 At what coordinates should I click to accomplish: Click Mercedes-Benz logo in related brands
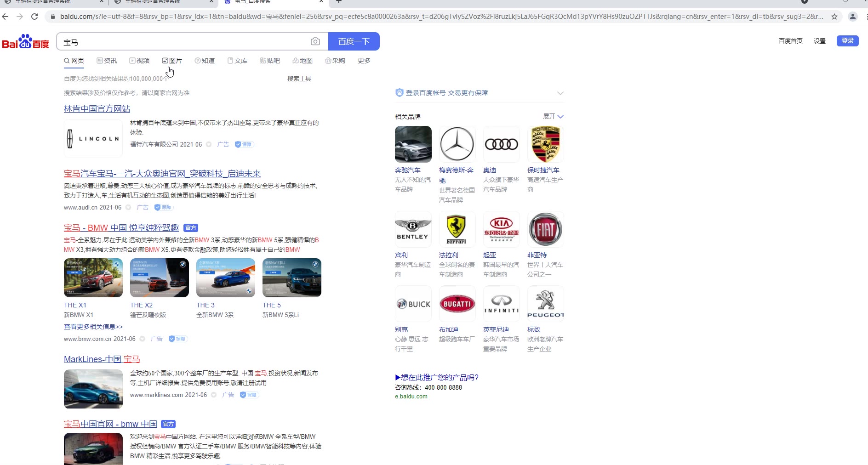pyautogui.click(x=457, y=144)
